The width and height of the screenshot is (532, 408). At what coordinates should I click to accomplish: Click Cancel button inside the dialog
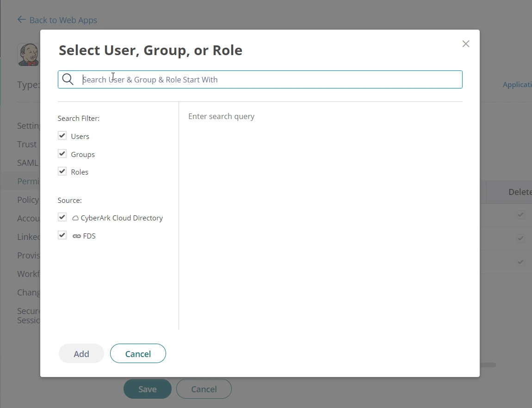[x=138, y=354]
